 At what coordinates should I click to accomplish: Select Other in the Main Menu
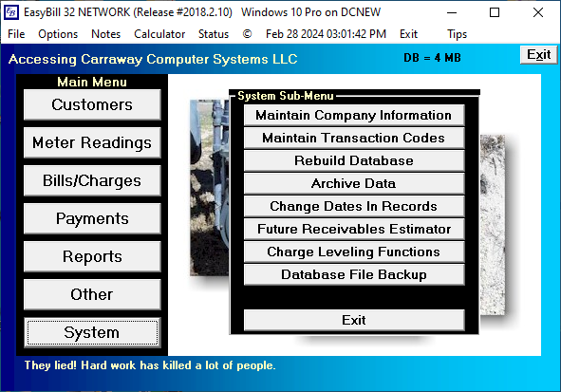(x=92, y=294)
